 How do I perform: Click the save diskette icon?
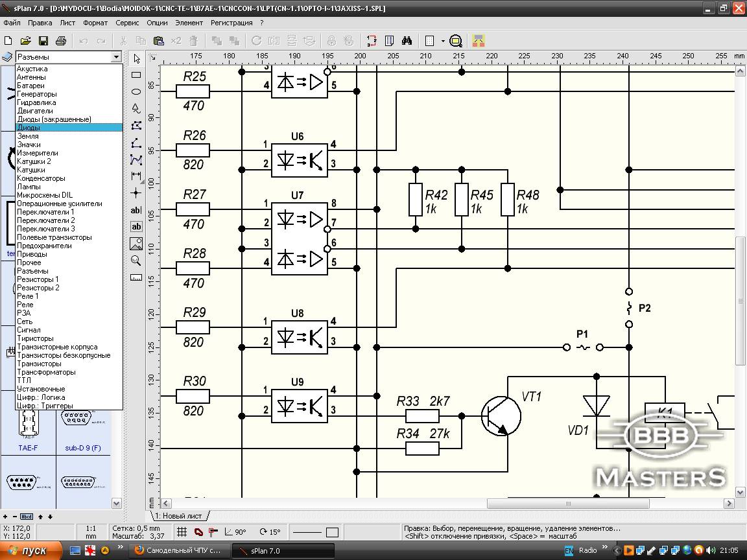(43, 41)
